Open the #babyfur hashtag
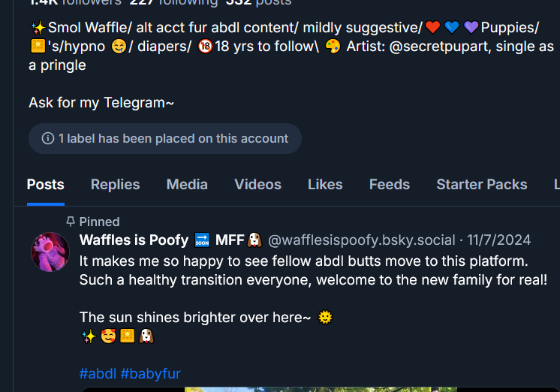This screenshot has height=392, width=560. [x=150, y=374]
